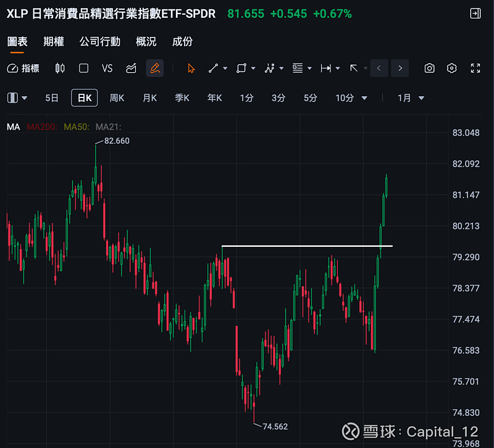
Task: Select the 日K daily candle timeframe
Action: pos(85,98)
